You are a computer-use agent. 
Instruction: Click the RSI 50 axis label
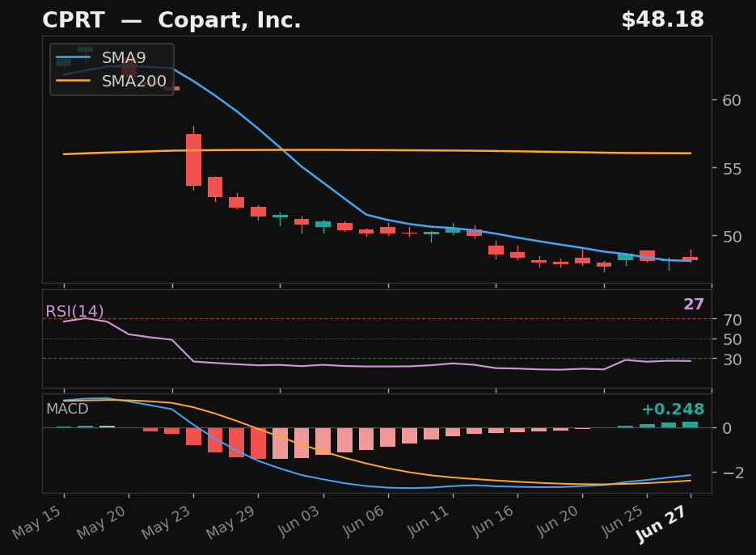point(732,339)
